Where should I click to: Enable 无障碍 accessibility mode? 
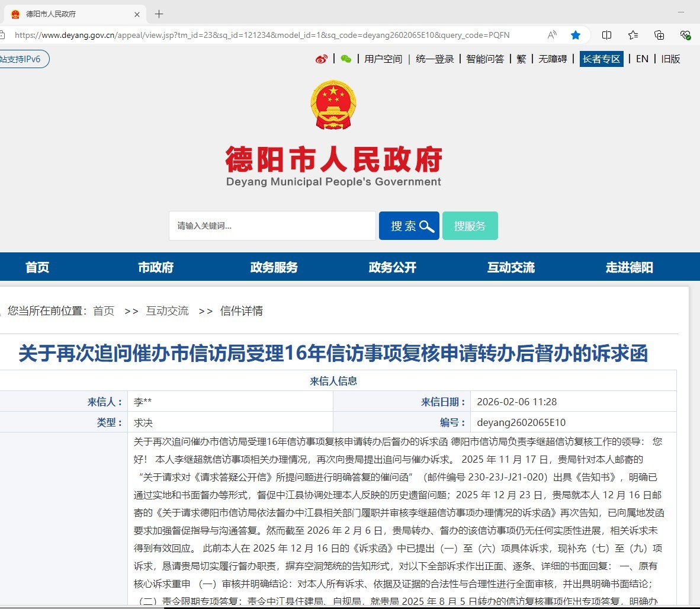553,59
